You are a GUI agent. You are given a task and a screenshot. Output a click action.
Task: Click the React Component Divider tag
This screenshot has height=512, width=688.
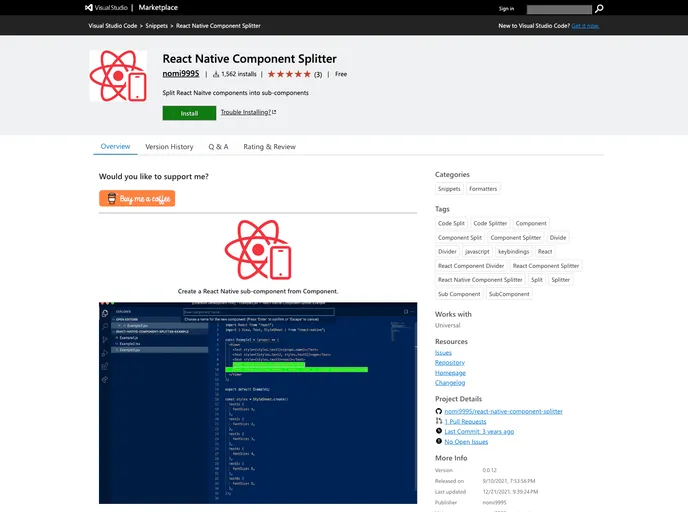tap(471, 266)
